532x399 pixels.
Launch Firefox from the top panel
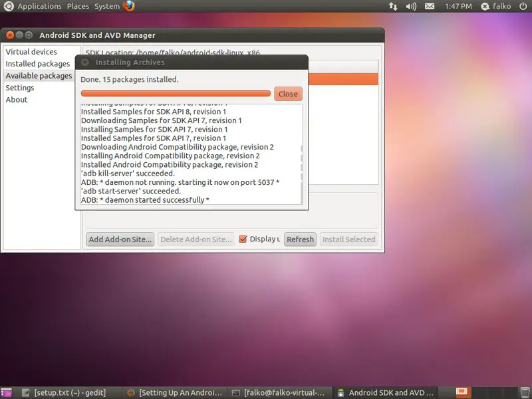pyautogui.click(x=128, y=6)
